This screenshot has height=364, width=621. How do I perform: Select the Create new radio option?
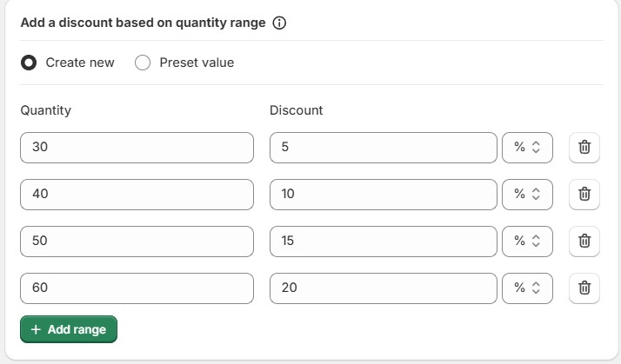tap(30, 63)
